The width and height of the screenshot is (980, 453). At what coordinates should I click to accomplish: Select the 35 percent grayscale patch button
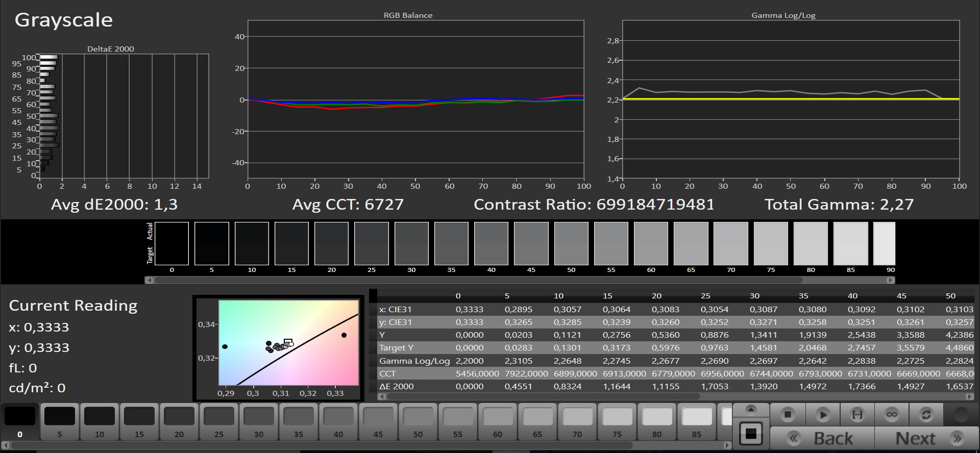(299, 421)
